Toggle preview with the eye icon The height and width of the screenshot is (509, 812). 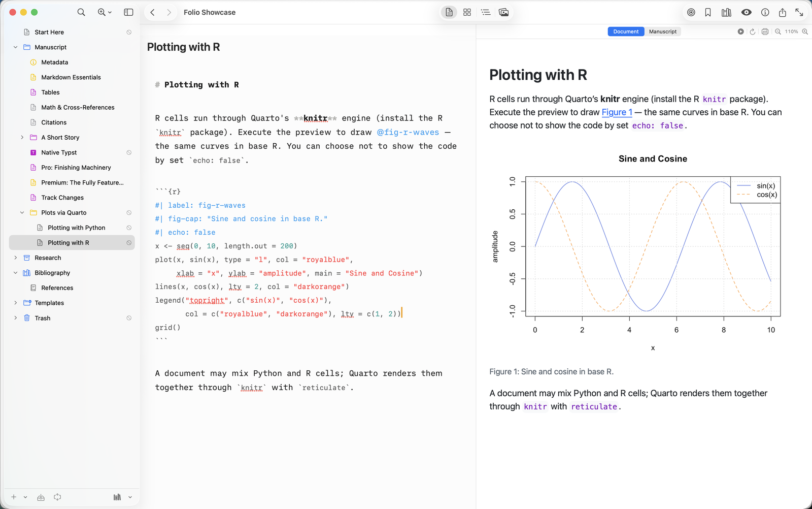click(746, 12)
